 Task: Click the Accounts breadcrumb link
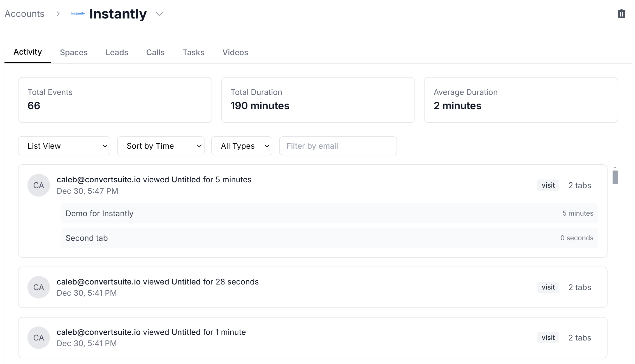tap(24, 14)
